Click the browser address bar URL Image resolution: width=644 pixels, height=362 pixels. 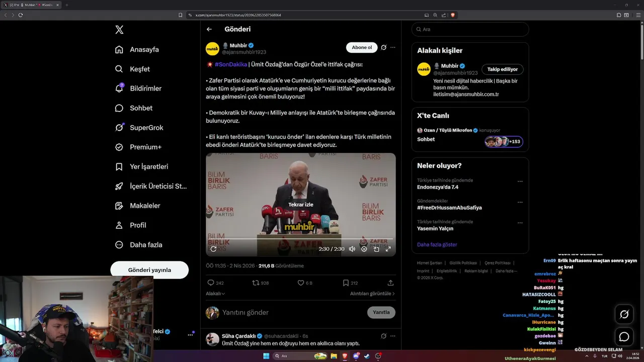[238, 15]
